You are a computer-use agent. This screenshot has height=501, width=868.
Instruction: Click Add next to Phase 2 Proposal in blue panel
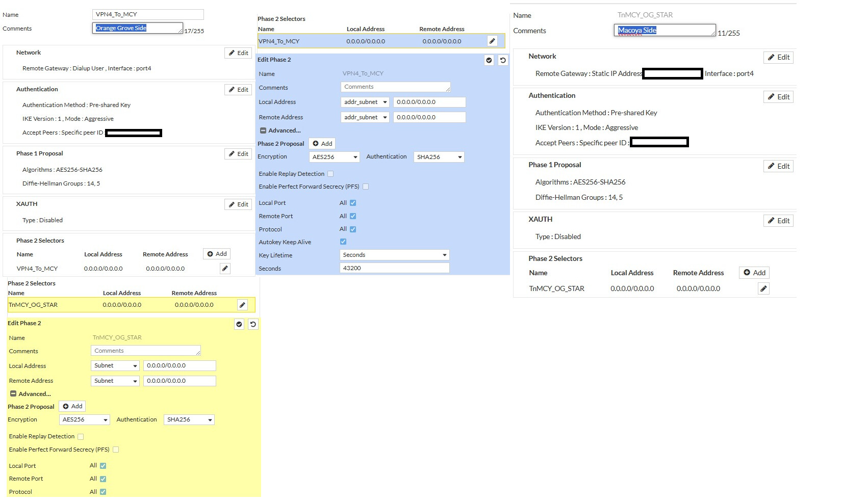(x=322, y=144)
